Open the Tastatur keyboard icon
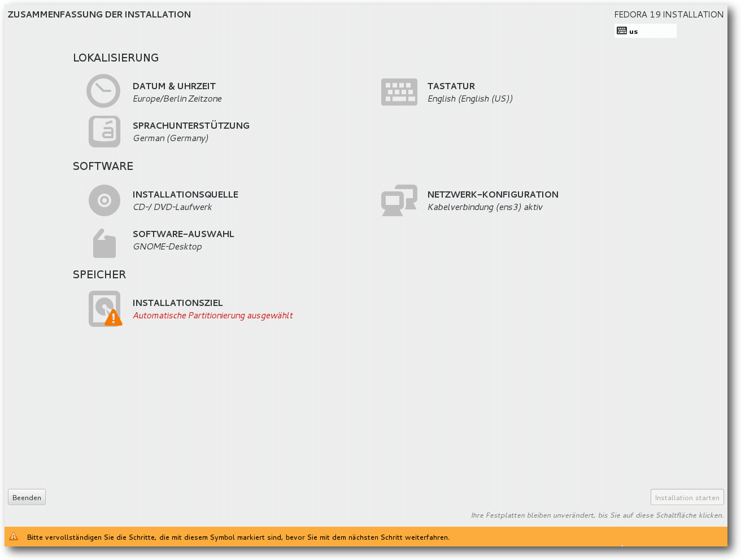 pos(399,92)
